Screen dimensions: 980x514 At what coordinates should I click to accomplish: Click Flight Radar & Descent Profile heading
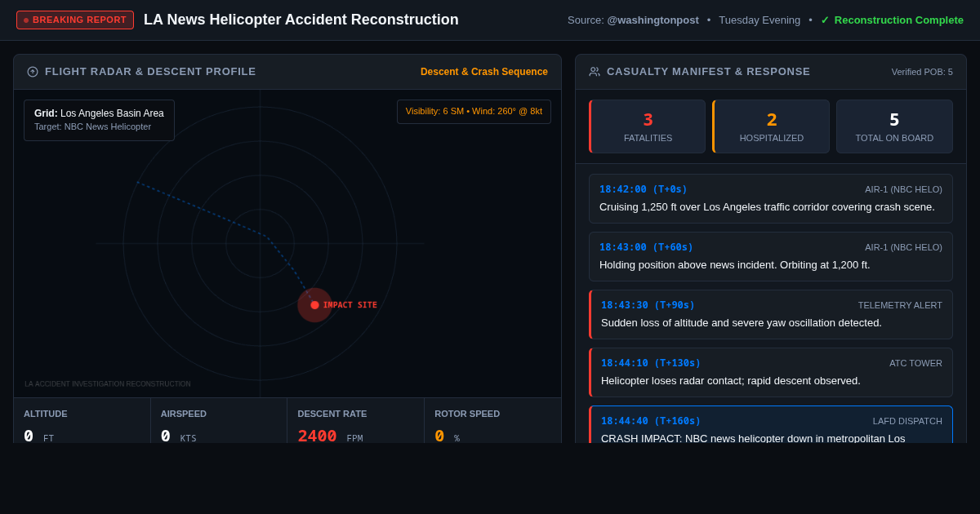150,72
